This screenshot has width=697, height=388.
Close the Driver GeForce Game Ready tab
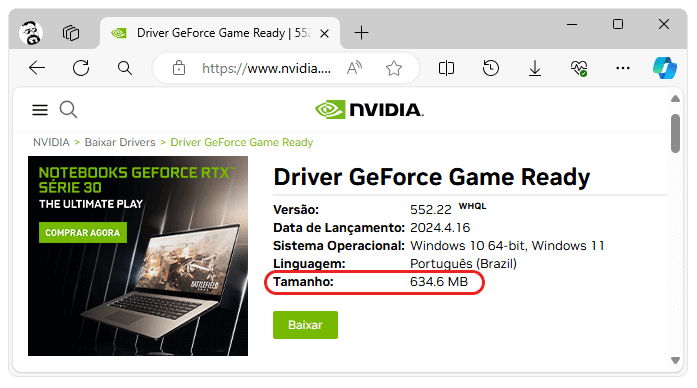tap(324, 33)
